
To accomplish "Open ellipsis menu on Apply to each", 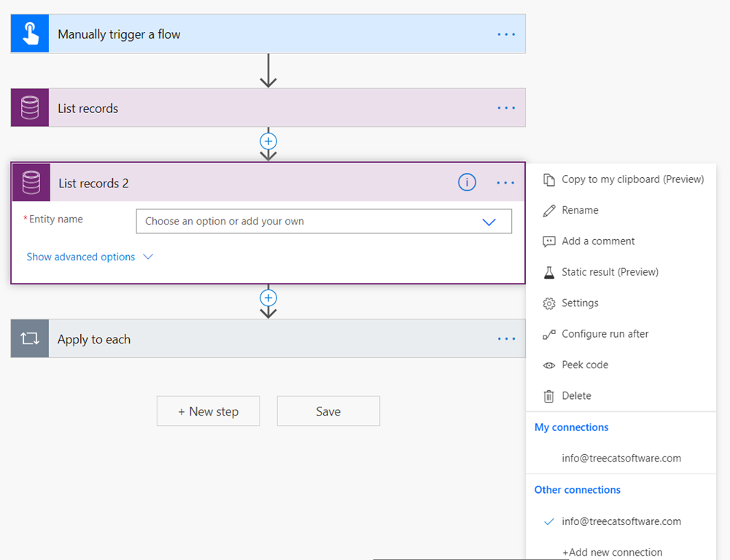I will (506, 339).
